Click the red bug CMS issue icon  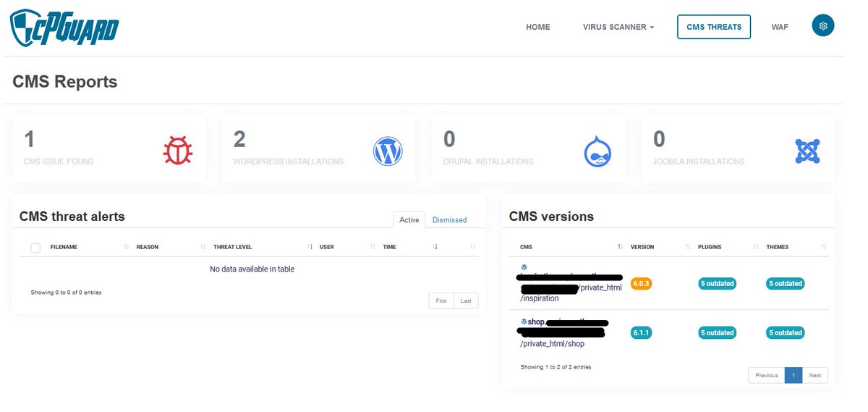(178, 151)
